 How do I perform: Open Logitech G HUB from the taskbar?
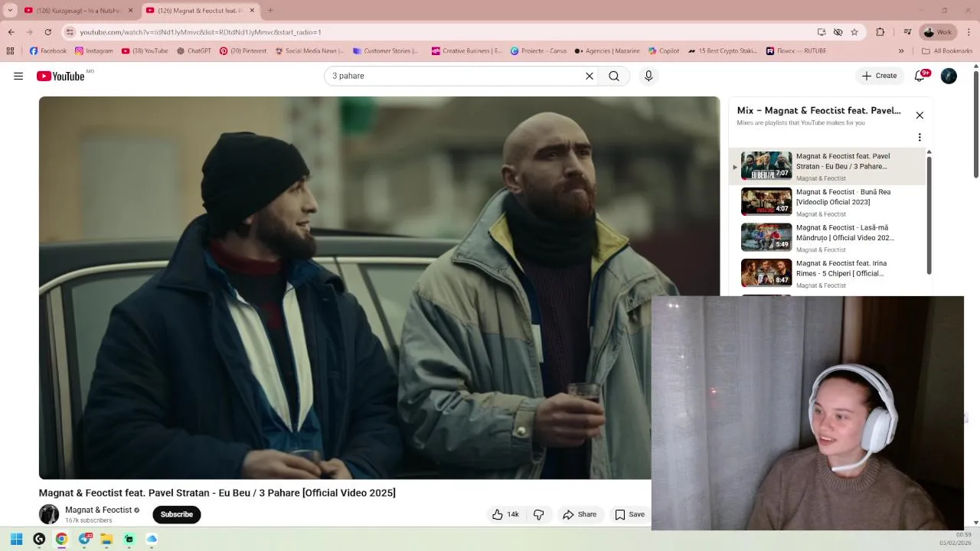(39, 540)
